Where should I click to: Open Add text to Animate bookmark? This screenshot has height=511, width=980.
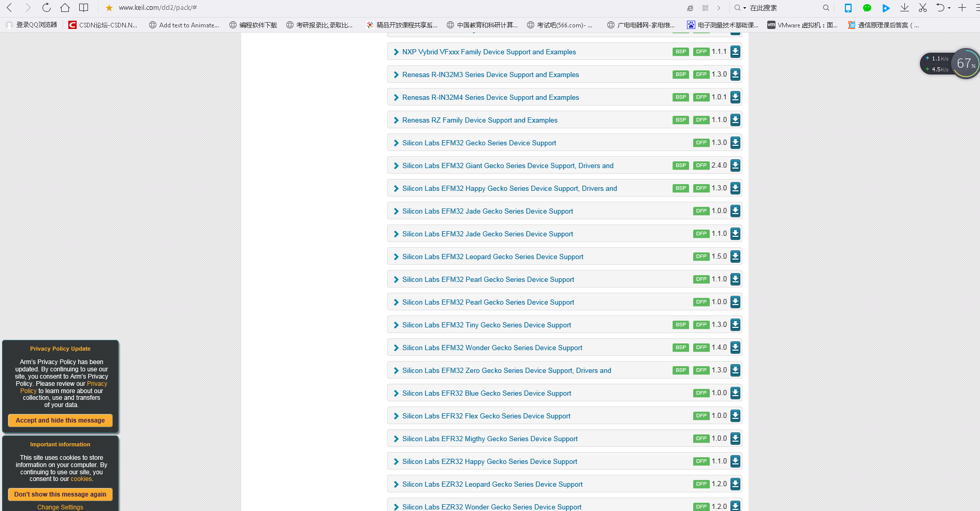pos(184,25)
